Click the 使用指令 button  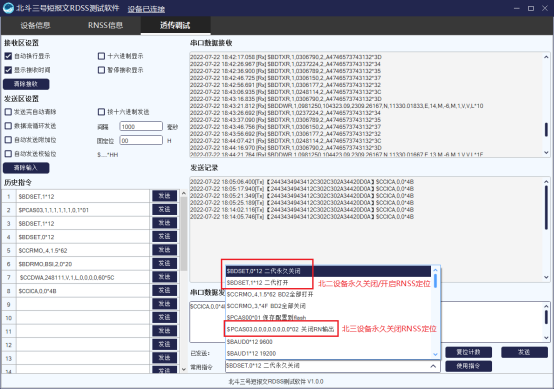468,366
